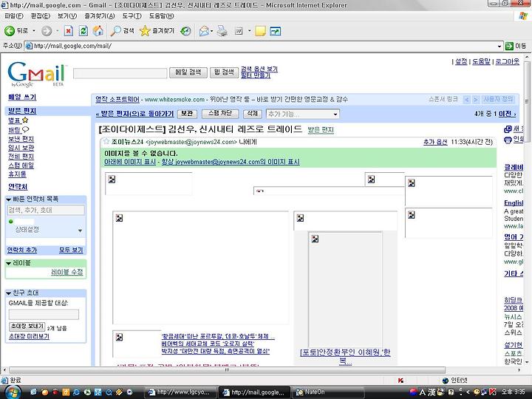Click the 메일 쓰기 compose link
The width and height of the screenshot is (532, 399).
point(22,97)
